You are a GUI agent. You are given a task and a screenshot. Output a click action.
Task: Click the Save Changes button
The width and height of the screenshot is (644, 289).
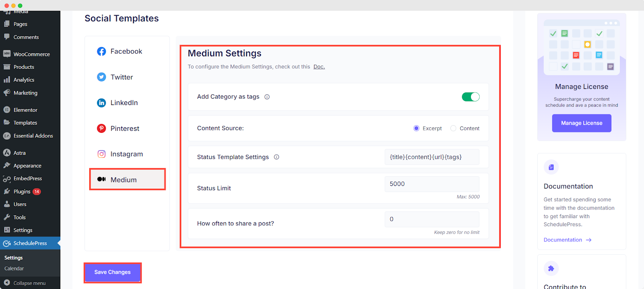(x=113, y=272)
